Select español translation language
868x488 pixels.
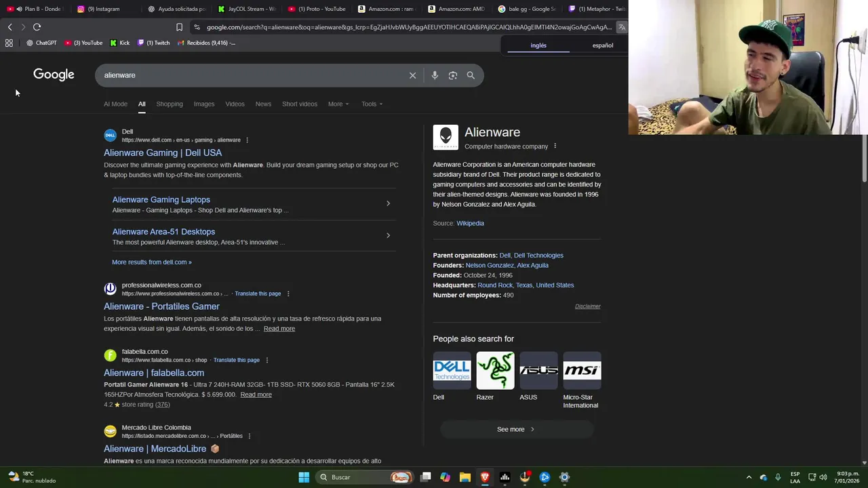point(603,45)
